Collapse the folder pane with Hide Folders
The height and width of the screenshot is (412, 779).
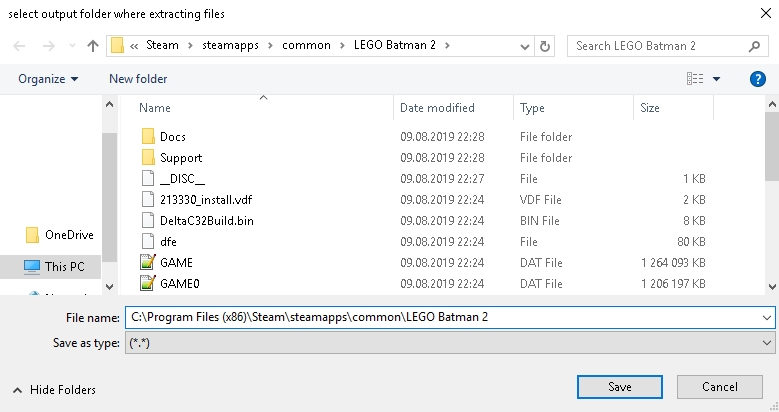[x=56, y=389]
